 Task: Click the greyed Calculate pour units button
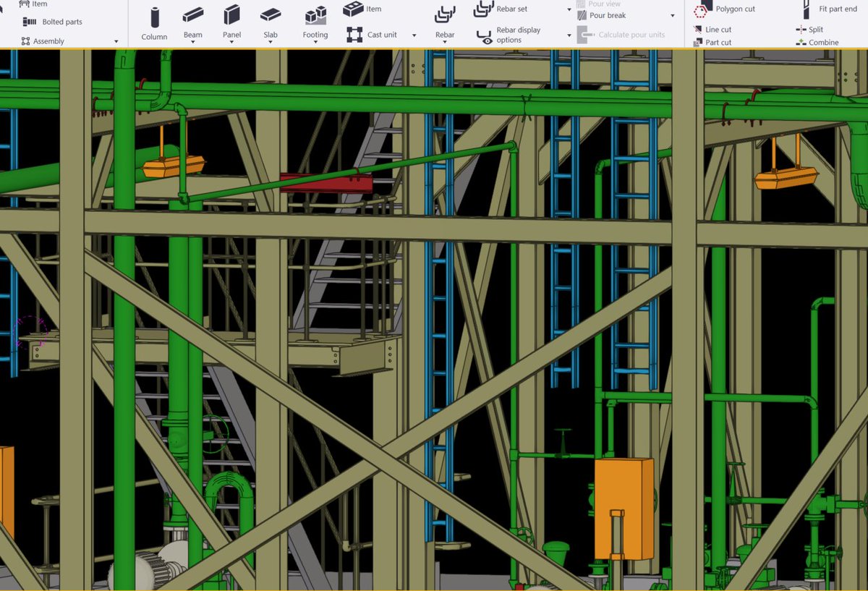tap(621, 35)
